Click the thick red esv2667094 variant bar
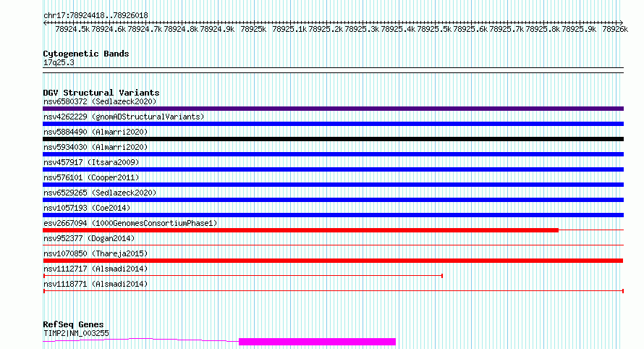Image resolution: width=644 pixels, height=349 pixels. 300,230
